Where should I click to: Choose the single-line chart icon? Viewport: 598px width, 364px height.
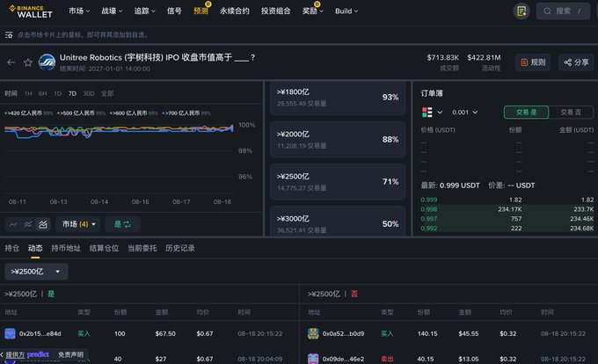(13, 224)
